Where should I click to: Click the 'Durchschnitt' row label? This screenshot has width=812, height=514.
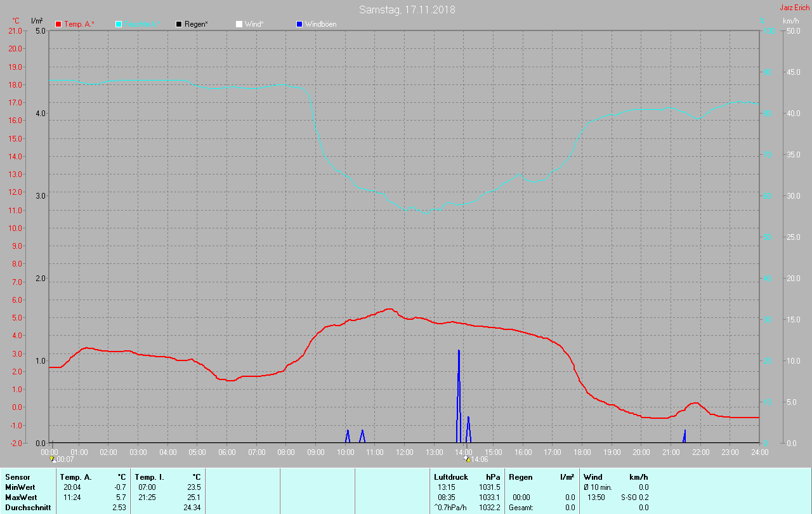(28, 507)
